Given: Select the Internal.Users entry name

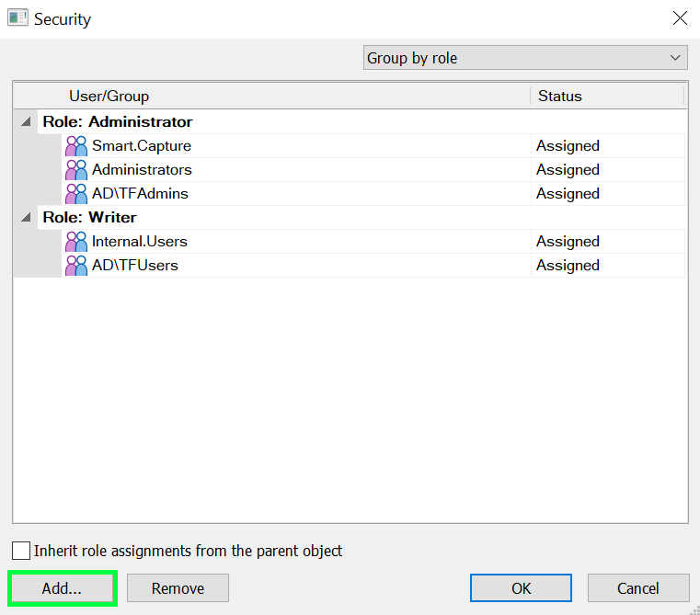Looking at the screenshot, I should [140, 242].
